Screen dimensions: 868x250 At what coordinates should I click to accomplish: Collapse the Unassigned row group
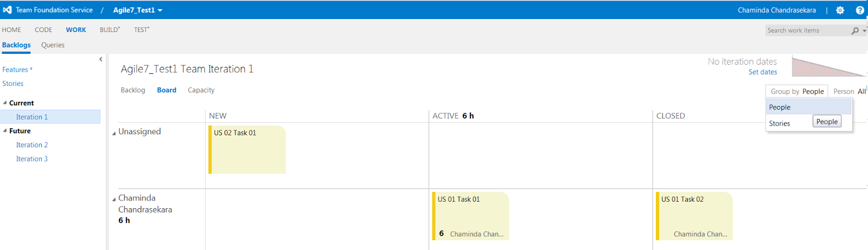tap(114, 133)
